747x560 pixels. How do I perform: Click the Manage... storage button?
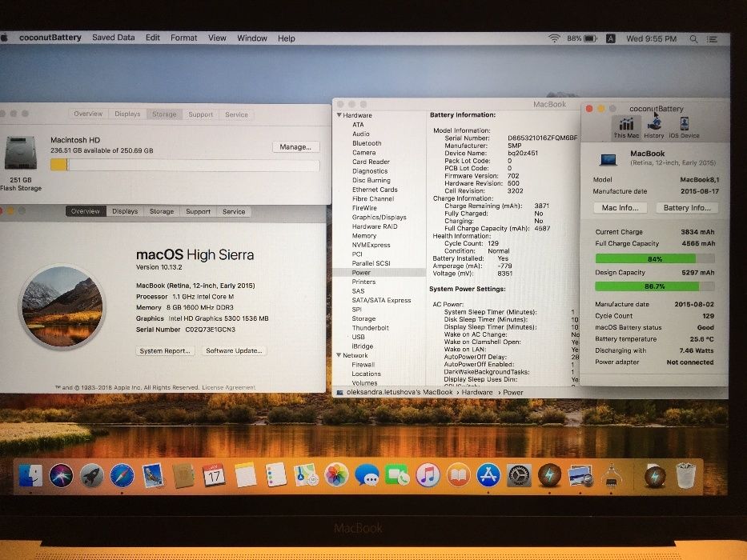coord(295,147)
